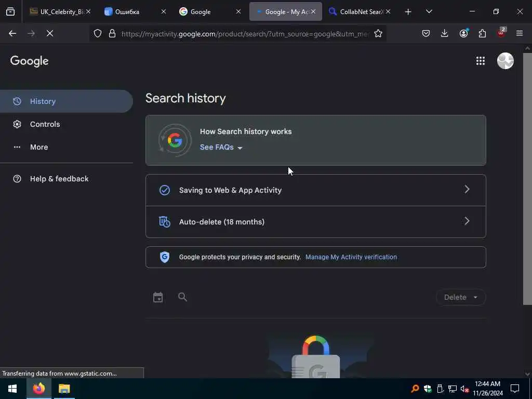Open Auto-delete (18 months) setting
The height and width of the screenshot is (399, 532).
[x=315, y=222]
